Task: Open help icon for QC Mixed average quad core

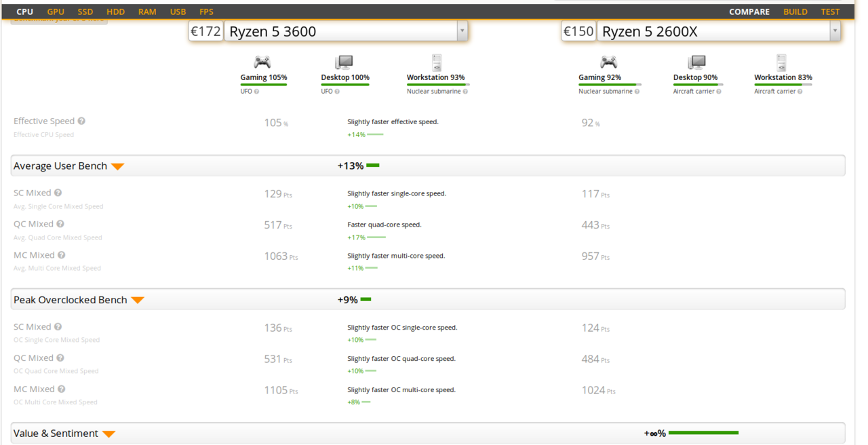Action: [60, 225]
